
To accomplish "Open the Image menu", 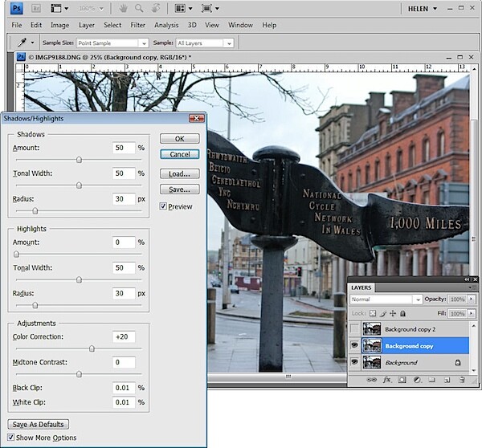I will [60, 25].
